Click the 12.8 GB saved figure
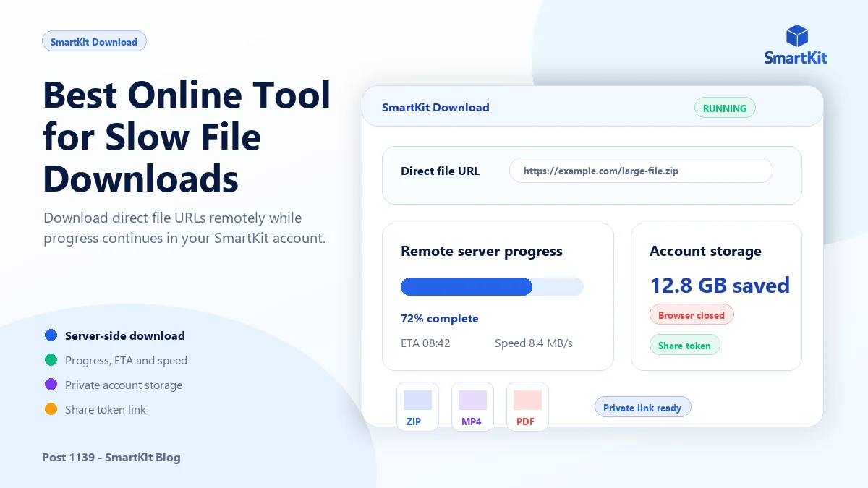 coord(720,285)
